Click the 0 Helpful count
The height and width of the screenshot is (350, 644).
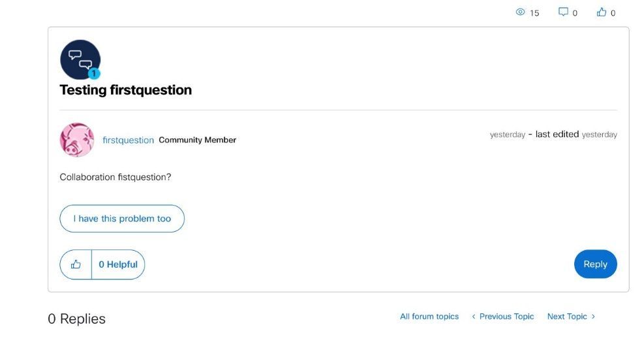pyautogui.click(x=118, y=264)
